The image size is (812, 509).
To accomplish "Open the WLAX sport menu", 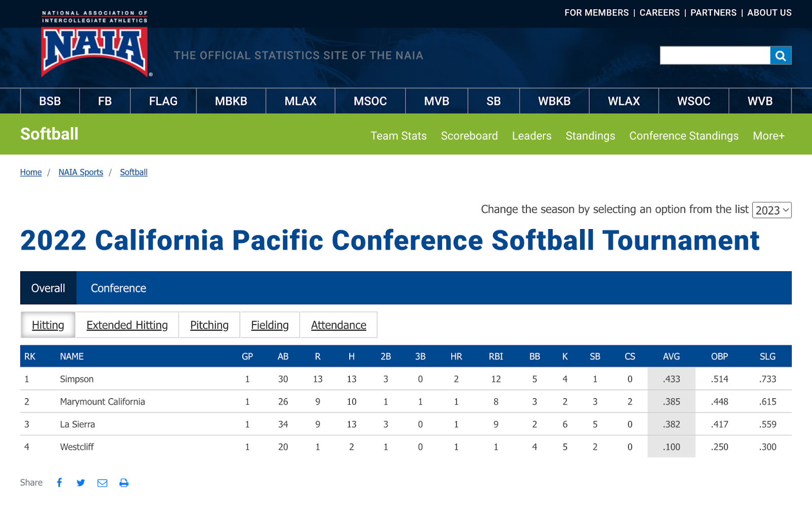I will pos(624,101).
